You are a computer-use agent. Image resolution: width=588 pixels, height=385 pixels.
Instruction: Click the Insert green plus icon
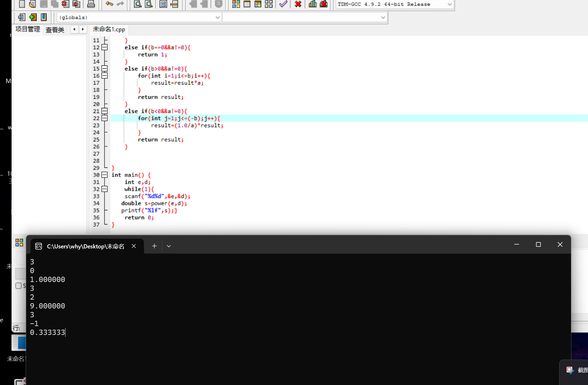[x=33, y=17]
